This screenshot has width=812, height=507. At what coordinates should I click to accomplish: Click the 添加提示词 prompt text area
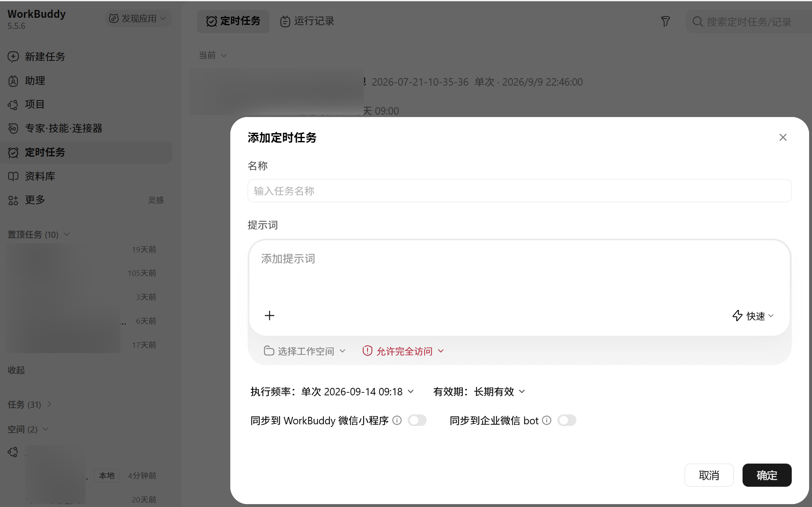(519, 273)
